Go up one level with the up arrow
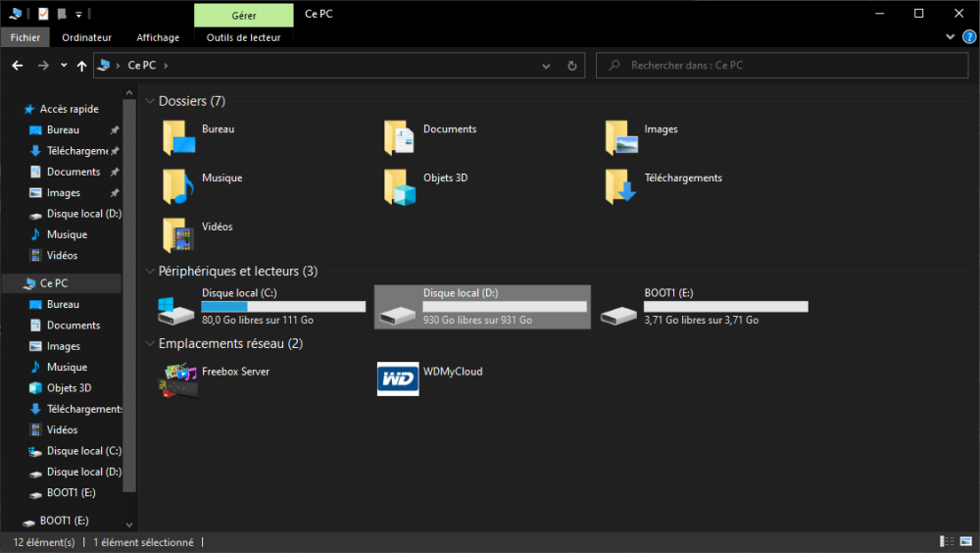This screenshot has height=553, width=980. point(81,66)
